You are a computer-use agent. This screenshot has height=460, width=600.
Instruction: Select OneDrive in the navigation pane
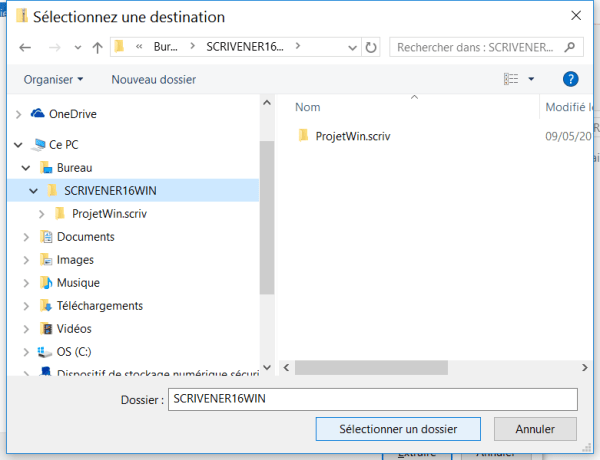72,114
